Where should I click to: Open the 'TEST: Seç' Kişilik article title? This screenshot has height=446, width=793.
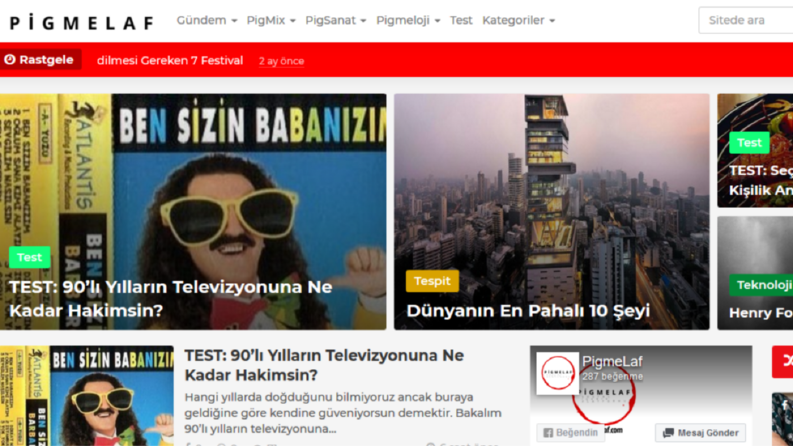761,181
